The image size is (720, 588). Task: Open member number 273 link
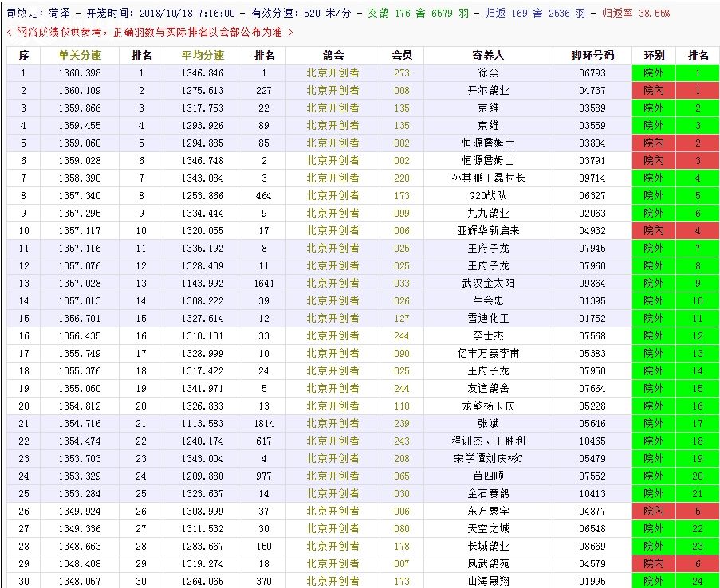click(x=402, y=73)
